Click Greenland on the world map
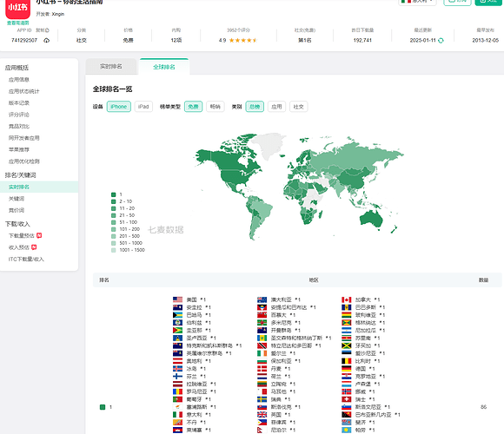504x434 pixels. (x=269, y=144)
